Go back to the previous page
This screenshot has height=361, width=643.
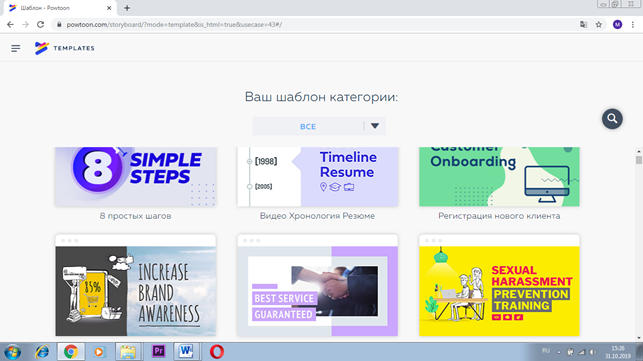[11, 25]
